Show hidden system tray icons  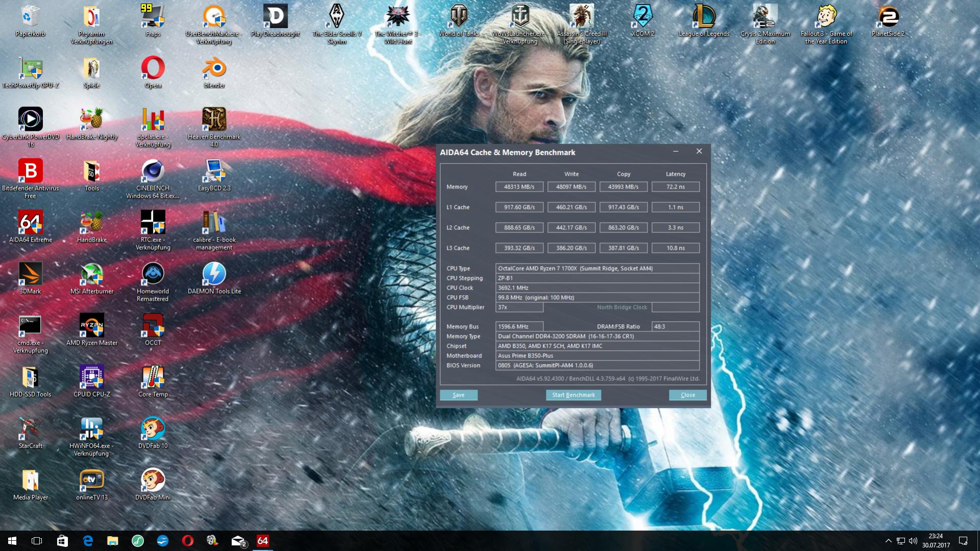coord(888,541)
